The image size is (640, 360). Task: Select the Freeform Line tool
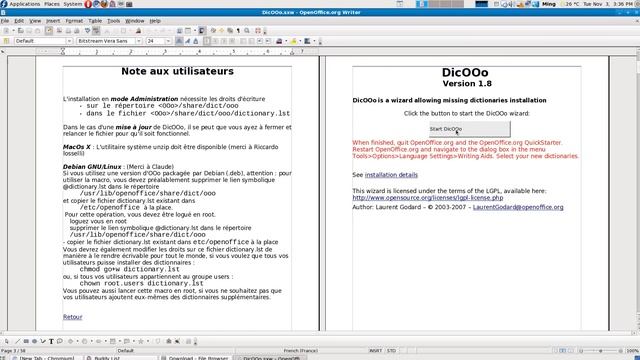tap(43, 341)
